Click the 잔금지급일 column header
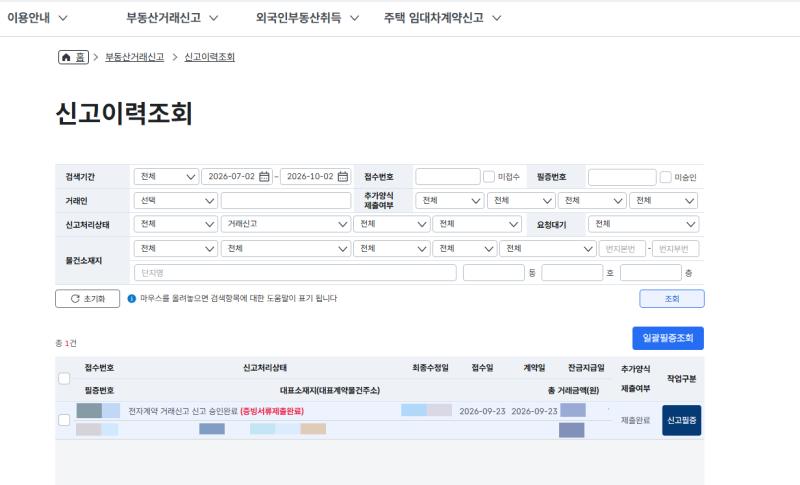Image resolution: width=800 pixels, height=485 pixels. coord(586,368)
